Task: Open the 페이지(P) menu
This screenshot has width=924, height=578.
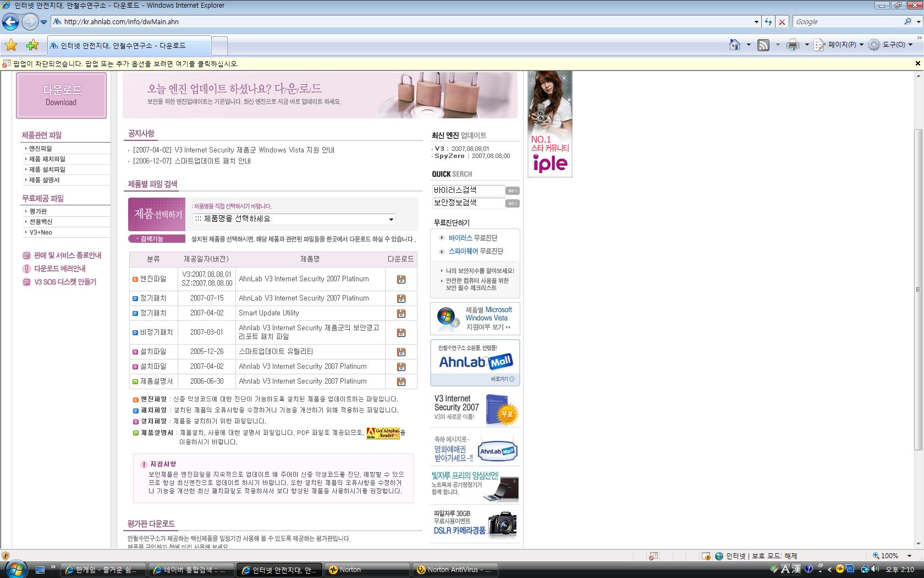Action: point(839,45)
